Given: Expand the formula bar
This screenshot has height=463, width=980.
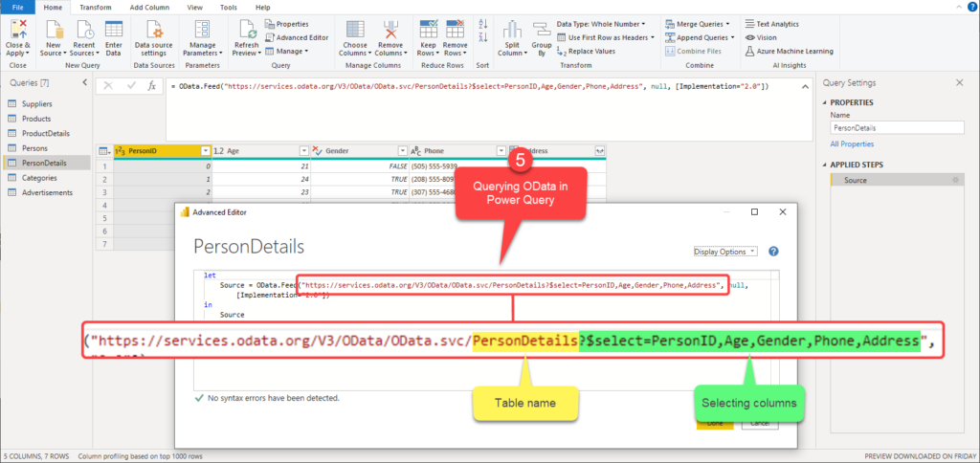Looking at the screenshot, I should point(803,86).
